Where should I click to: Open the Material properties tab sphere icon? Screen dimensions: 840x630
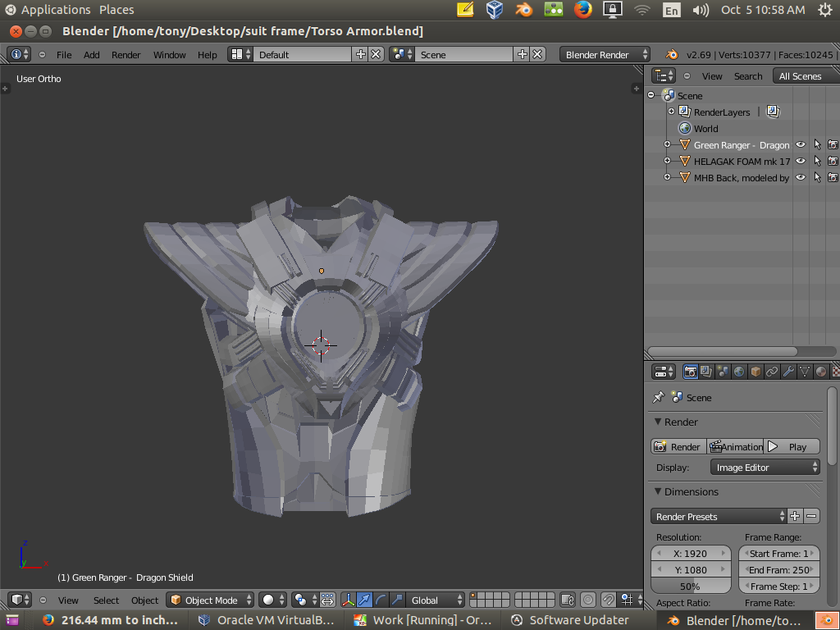click(820, 372)
